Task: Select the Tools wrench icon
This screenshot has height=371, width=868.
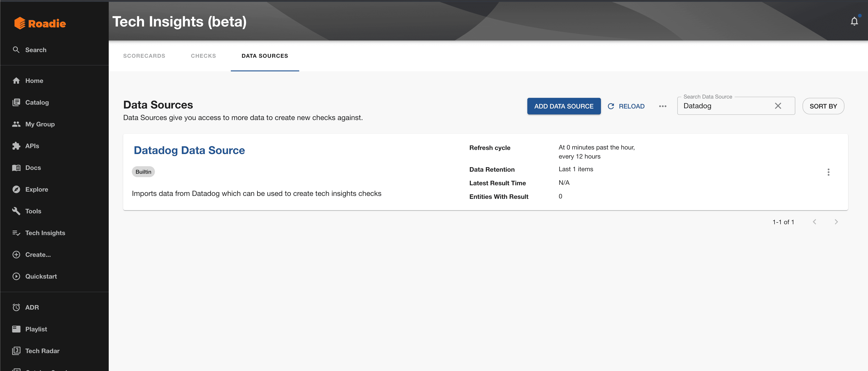Action: (x=16, y=211)
